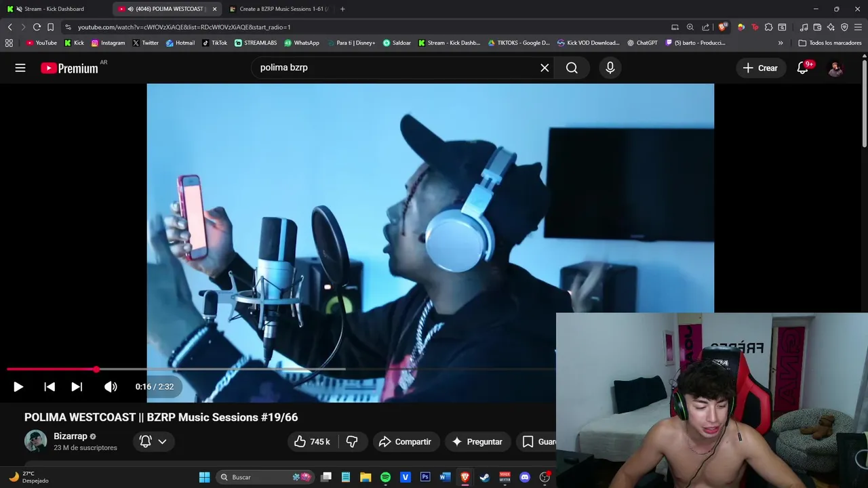Reload the current page
The height and width of the screenshot is (488, 868).
coord(37,27)
